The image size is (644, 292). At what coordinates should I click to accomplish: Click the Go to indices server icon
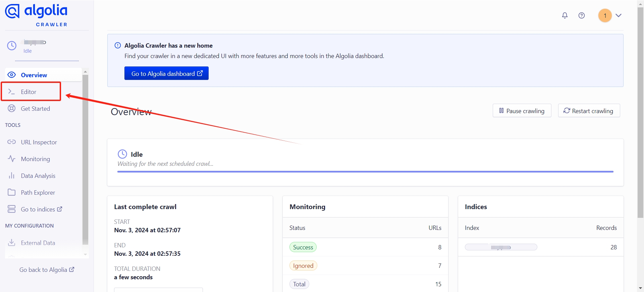12,209
